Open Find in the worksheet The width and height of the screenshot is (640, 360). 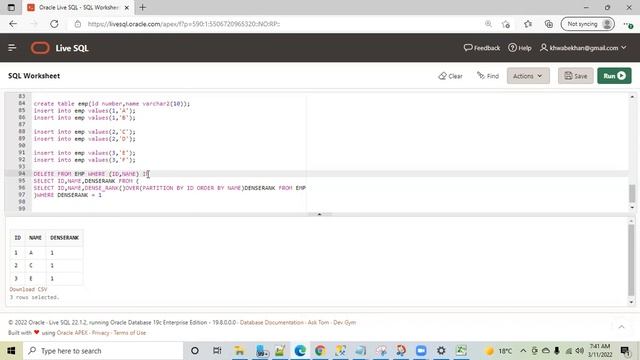(x=488, y=76)
